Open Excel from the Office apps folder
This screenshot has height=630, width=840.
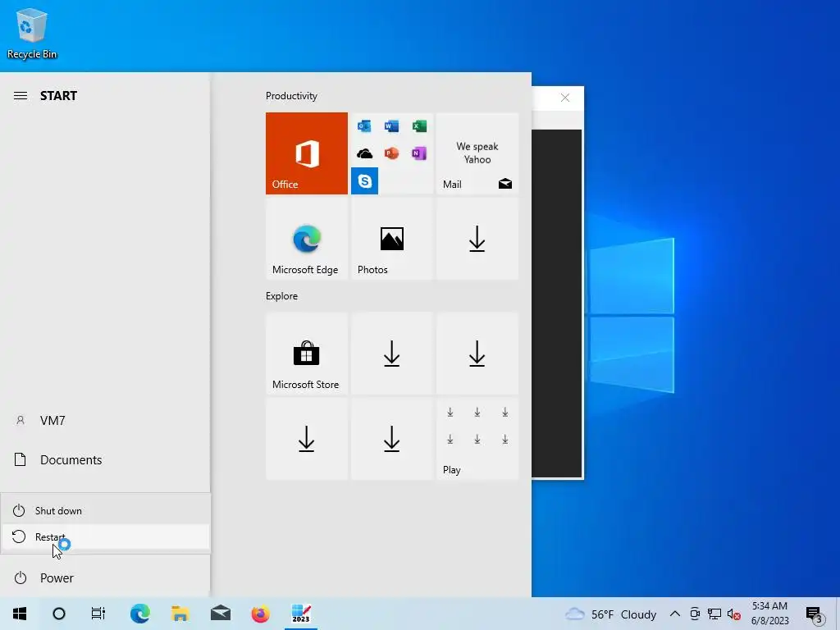[x=419, y=126]
